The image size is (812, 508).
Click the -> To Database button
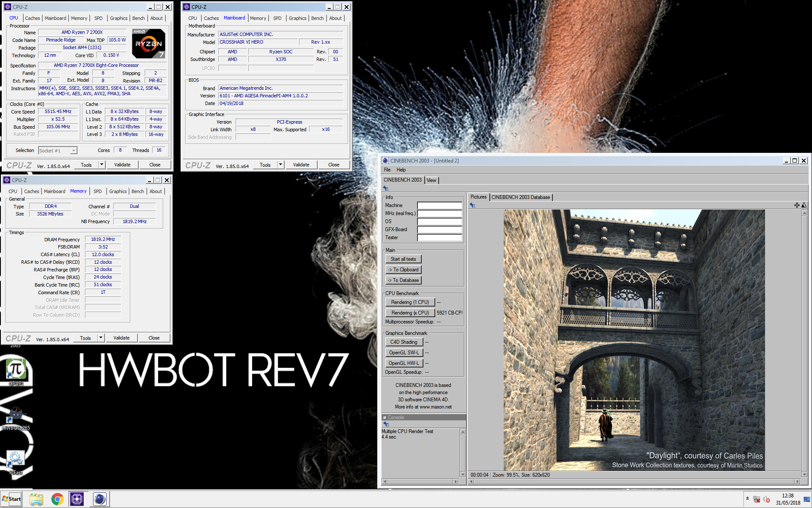(403, 280)
